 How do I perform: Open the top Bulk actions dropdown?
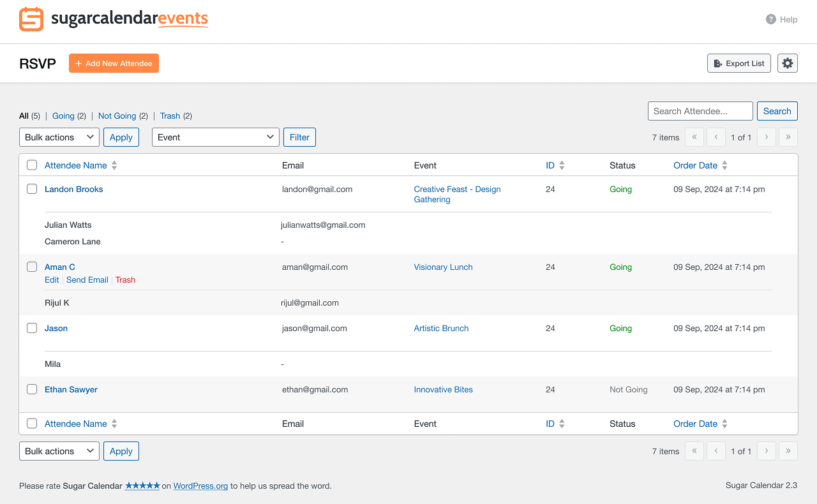point(59,137)
